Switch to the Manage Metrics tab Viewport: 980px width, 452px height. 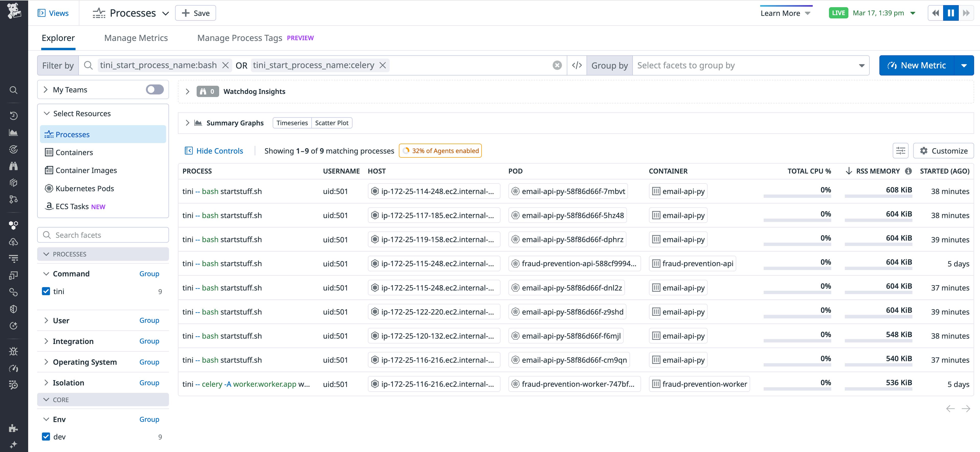point(136,38)
